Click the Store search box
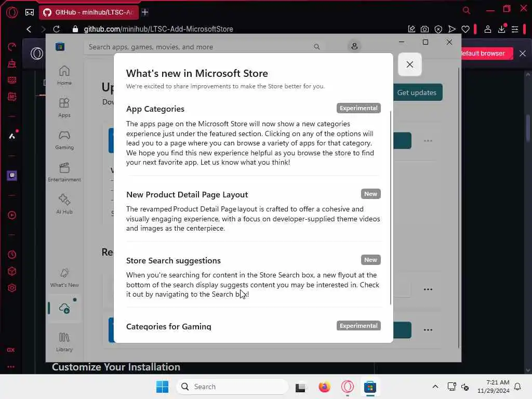The width and height of the screenshot is (532, 399). click(x=204, y=47)
